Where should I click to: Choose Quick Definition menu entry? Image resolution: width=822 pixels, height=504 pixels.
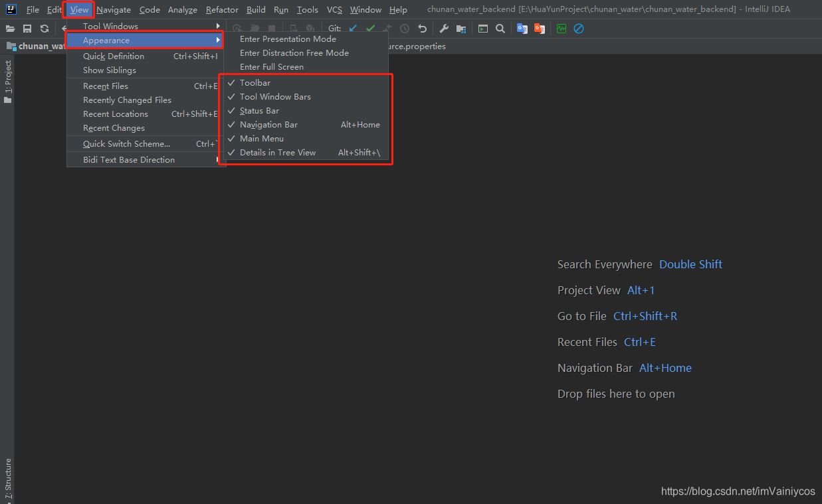[145, 56]
